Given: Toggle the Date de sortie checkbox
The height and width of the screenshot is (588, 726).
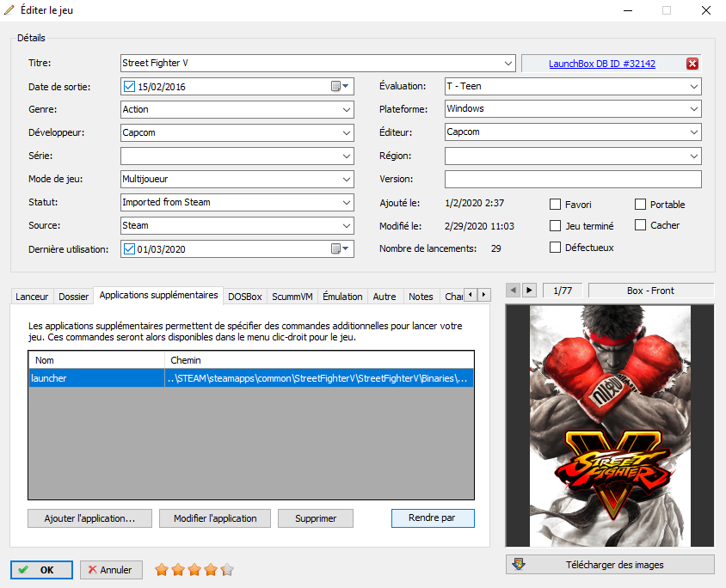Looking at the screenshot, I should (129, 87).
